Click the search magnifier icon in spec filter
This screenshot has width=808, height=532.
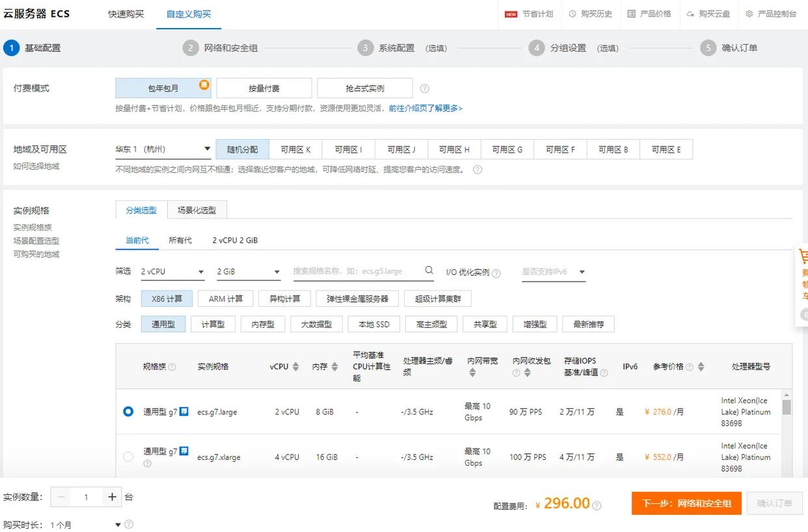click(x=429, y=271)
